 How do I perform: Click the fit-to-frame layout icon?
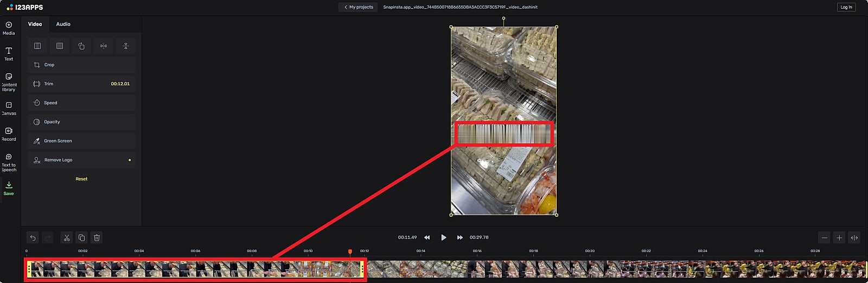(x=37, y=46)
